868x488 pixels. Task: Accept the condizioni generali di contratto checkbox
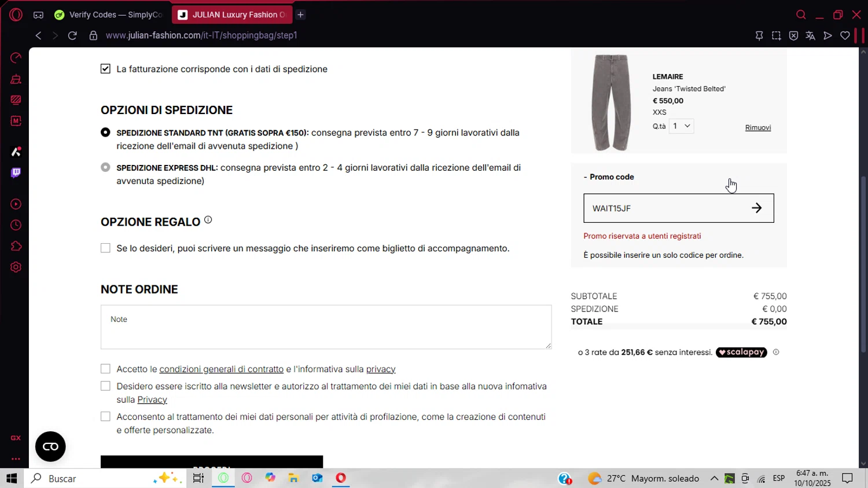105,369
